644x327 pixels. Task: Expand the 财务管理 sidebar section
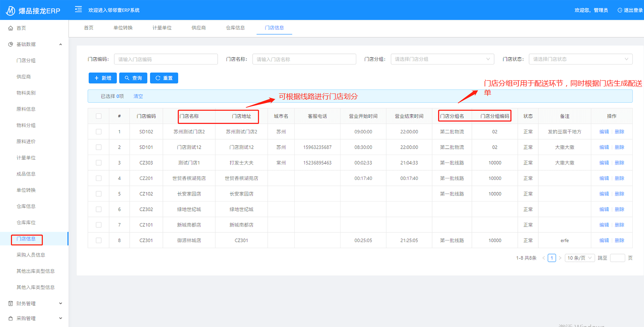point(61,303)
